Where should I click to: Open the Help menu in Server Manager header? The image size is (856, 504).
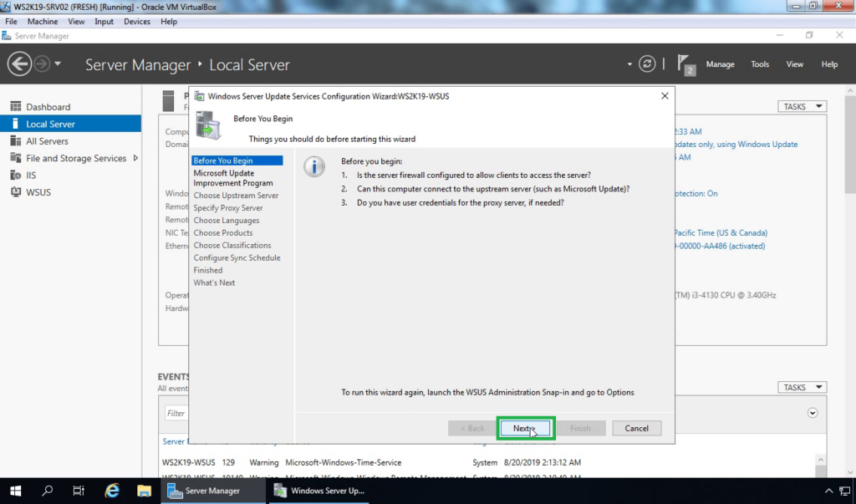click(829, 64)
